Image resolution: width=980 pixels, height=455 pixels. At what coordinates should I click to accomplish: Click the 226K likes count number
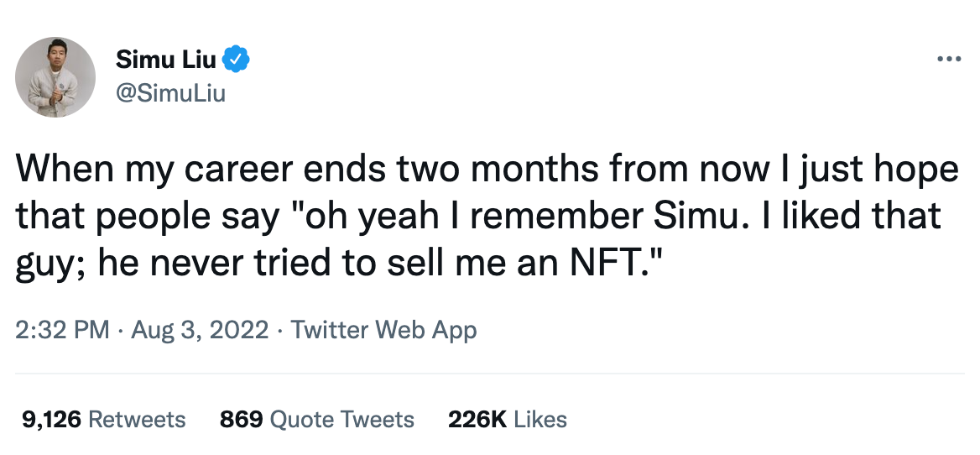pyautogui.click(x=477, y=419)
